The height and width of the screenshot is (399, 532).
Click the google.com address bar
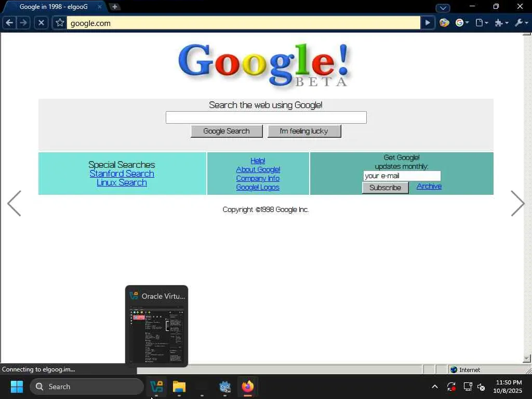coord(243,23)
